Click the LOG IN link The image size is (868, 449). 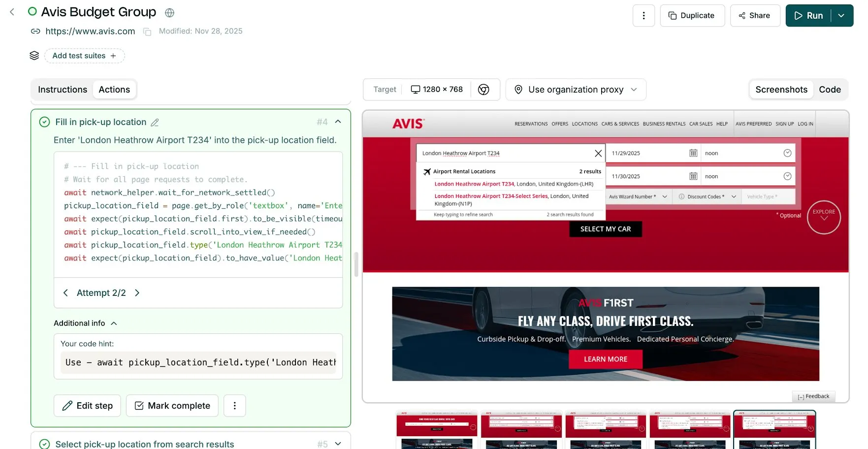(805, 124)
